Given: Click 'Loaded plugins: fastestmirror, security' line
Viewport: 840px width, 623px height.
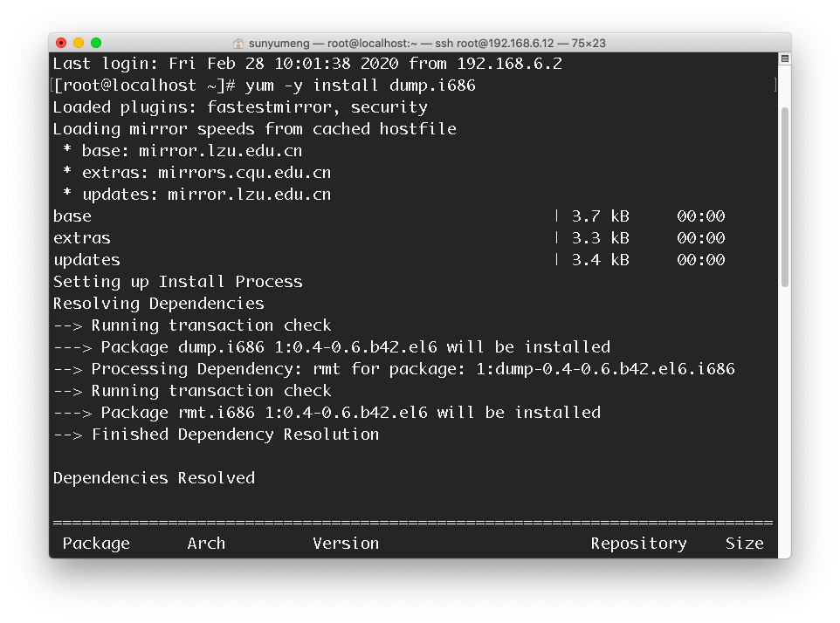Looking at the screenshot, I should [x=240, y=107].
